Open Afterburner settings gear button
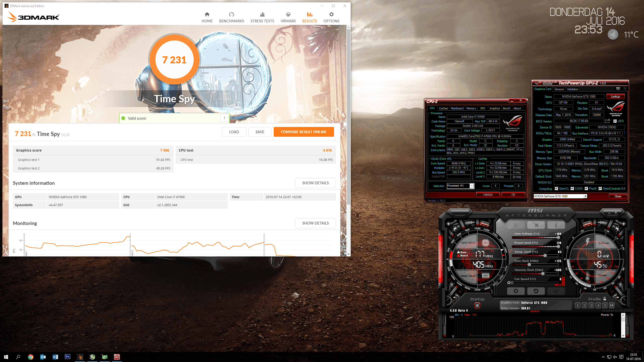The image size is (644, 362). click(x=516, y=291)
